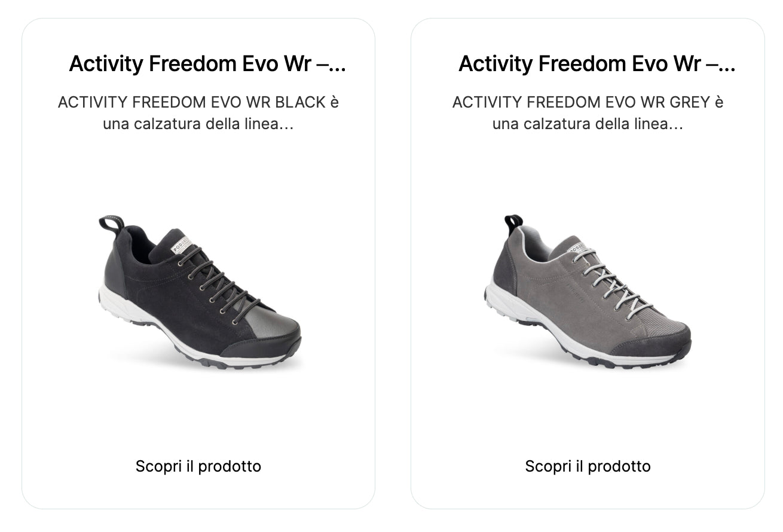The image size is (783, 532).
Task: Click the Activity Freedom Evo Wr title on right card
Action: (588, 63)
